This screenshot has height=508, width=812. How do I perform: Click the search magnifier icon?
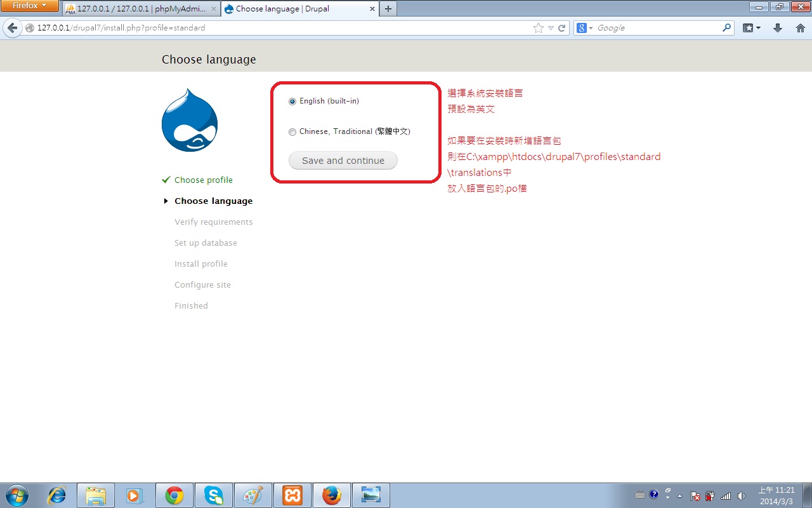727,28
